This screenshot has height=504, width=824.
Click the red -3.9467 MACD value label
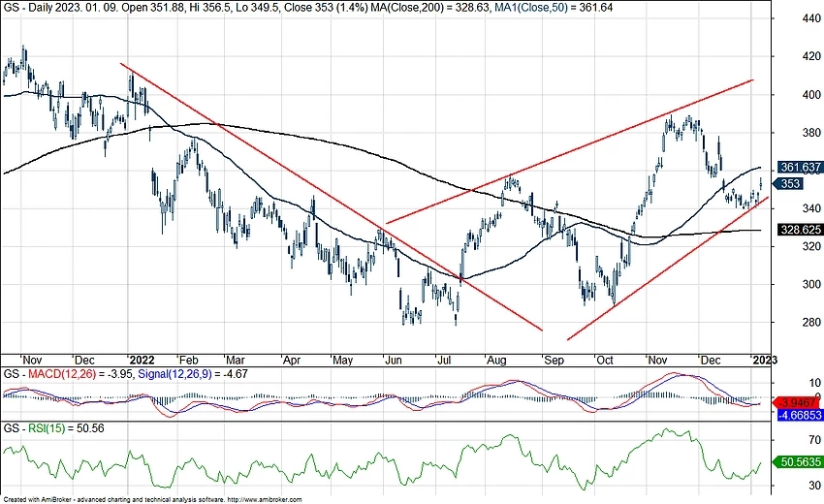[x=797, y=403]
